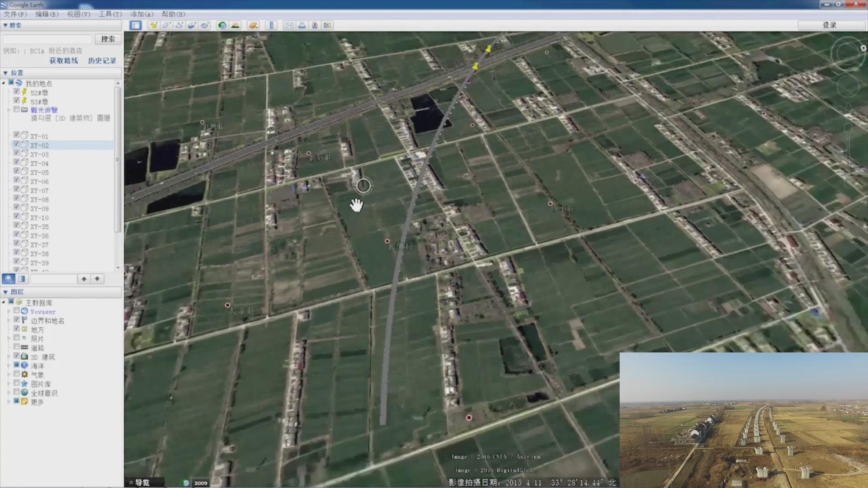The width and height of the screenshot is (868, 488).
Task: Select the Add Polygon tool
Action: [x=166, y=25]
